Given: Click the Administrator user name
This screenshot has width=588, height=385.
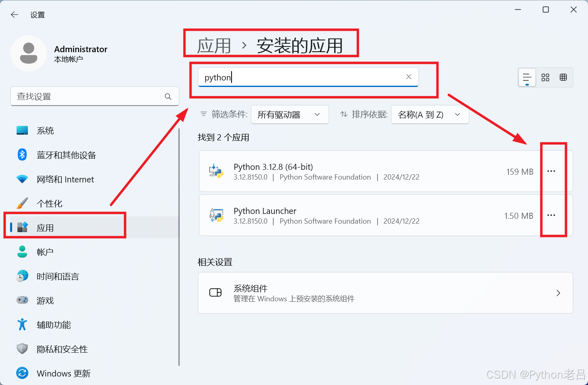Looking at the screenshot, I should tap(81, 49).
